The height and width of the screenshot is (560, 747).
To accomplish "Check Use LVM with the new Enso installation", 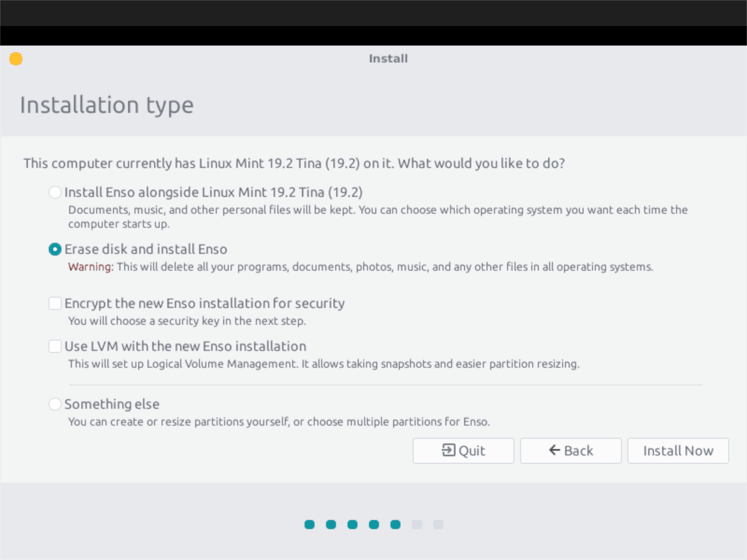I will (x=55, y=346).
